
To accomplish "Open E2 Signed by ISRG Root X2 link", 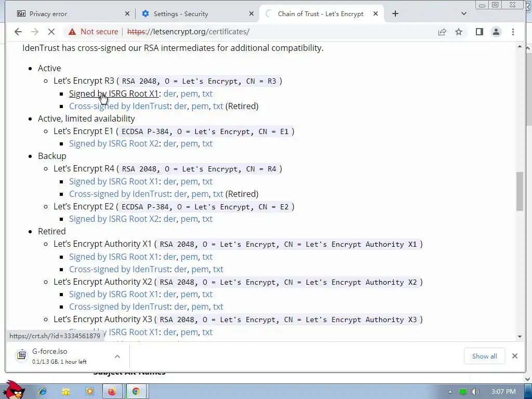I will pos(114,219).
